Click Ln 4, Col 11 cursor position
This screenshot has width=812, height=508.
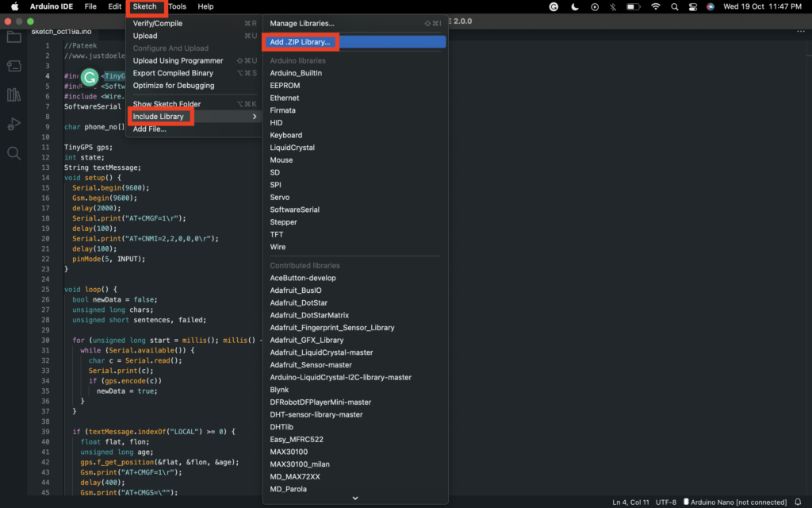[631, 502]
